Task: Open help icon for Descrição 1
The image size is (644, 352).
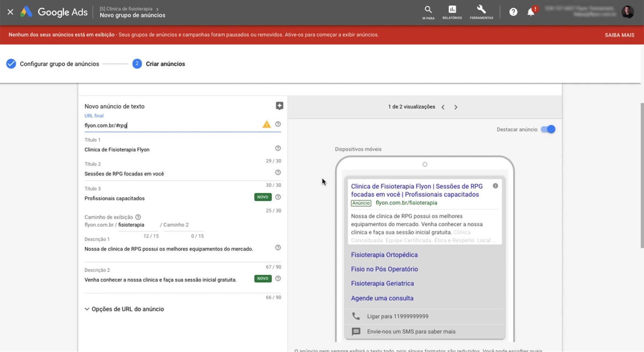Action: [278, 248]
